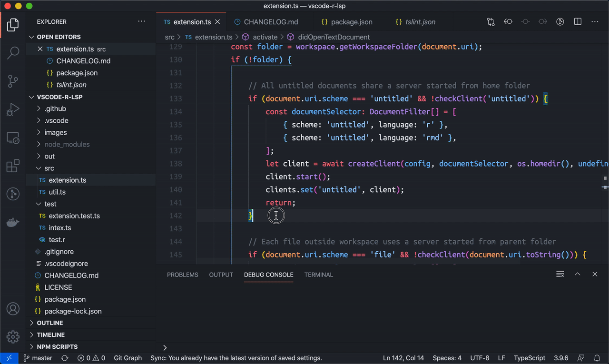Open the Problems panel tab

[183, 275]
